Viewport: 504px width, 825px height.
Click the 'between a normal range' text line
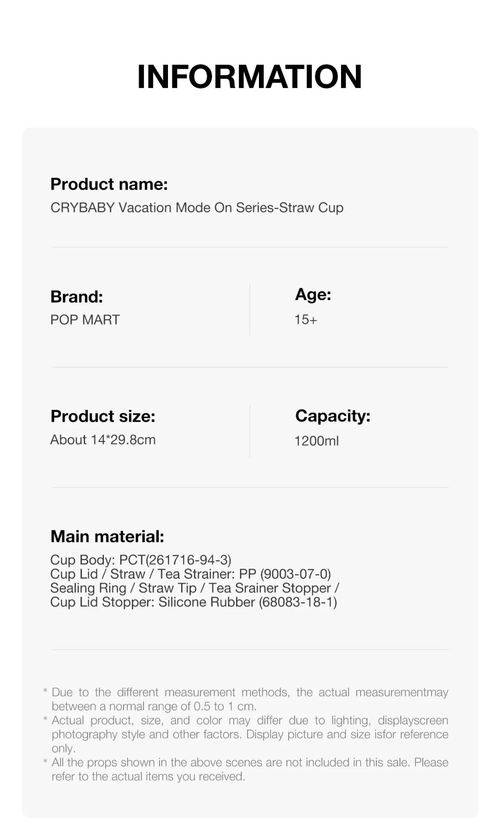pos(154,706)
